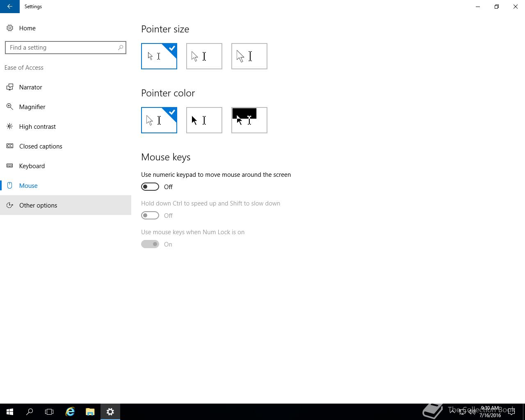Select the small pointer size

coord(159,56)
